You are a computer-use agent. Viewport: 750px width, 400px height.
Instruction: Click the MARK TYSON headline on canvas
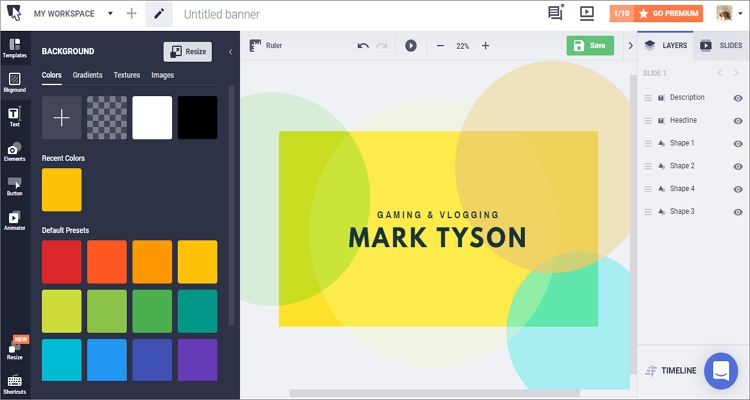pyautogui.click(x=437, y=237)
